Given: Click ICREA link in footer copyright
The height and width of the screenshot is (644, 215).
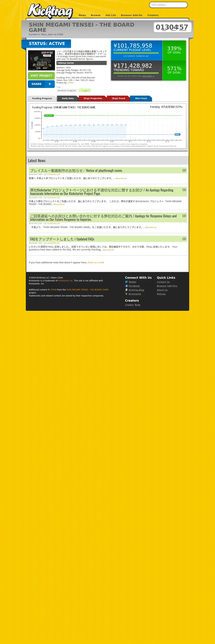Looking at the screenshot, I should (x=54, y=290).
